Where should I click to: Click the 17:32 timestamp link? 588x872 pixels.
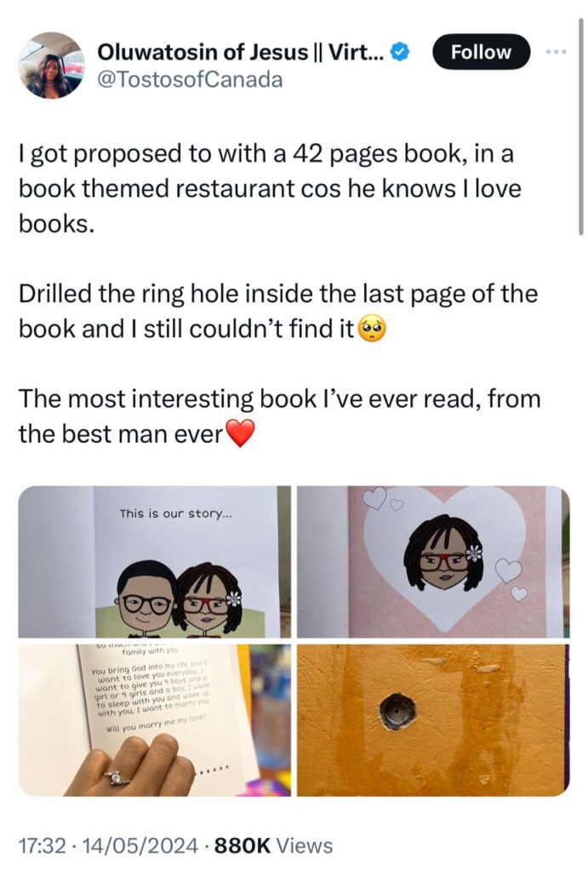(43, 846)
